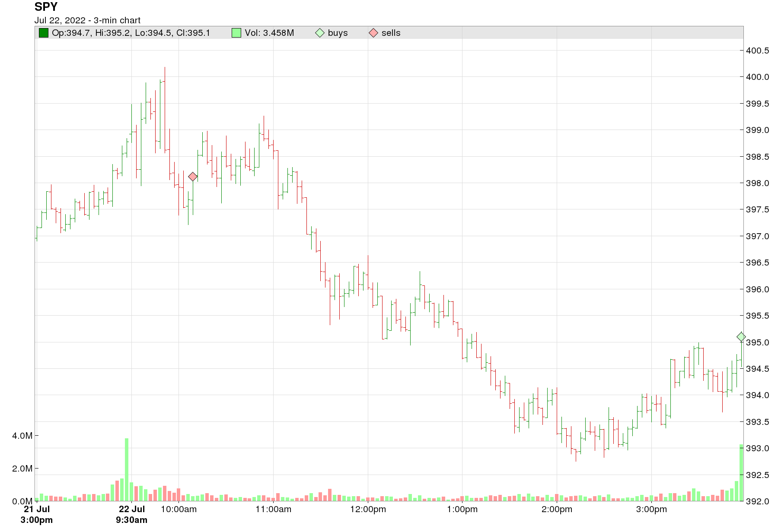Click the 4.0M volume axis label

click(x=22, y=436)
